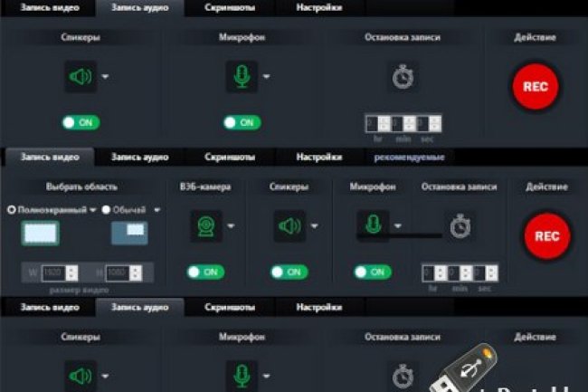
Task: Click the speakers icon in the top panel
Action: pos(81,77)
